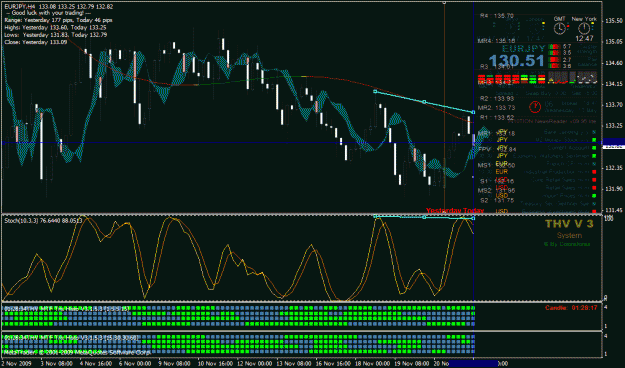The width and height of the screenshot is (625, 368).
Task: Select the left anchor of the cyan price trendline
Action: [375, 91]
